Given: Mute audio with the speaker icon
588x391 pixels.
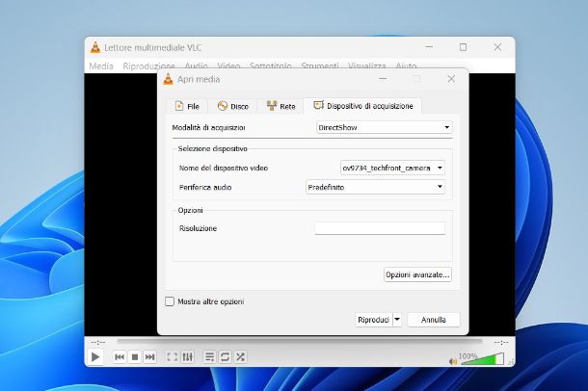Looking at the screenshot, I should click(453, 361).
